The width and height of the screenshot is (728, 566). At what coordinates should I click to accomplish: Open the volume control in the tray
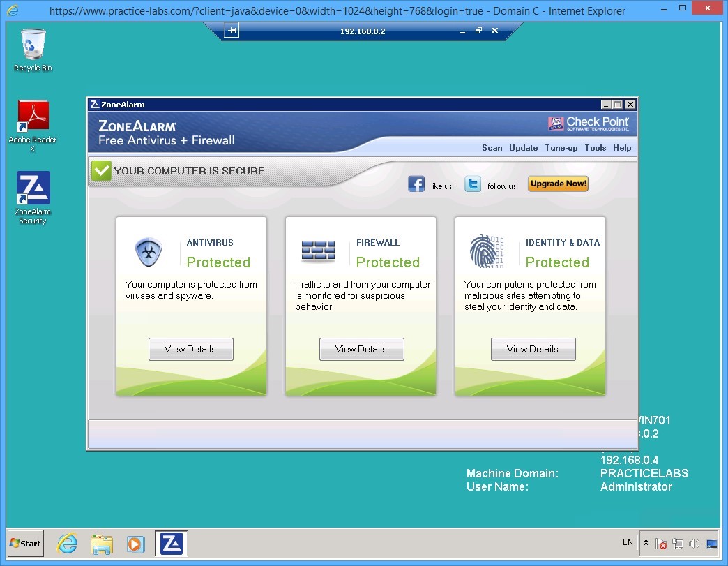pyautogui.click(x=695, y=543)
